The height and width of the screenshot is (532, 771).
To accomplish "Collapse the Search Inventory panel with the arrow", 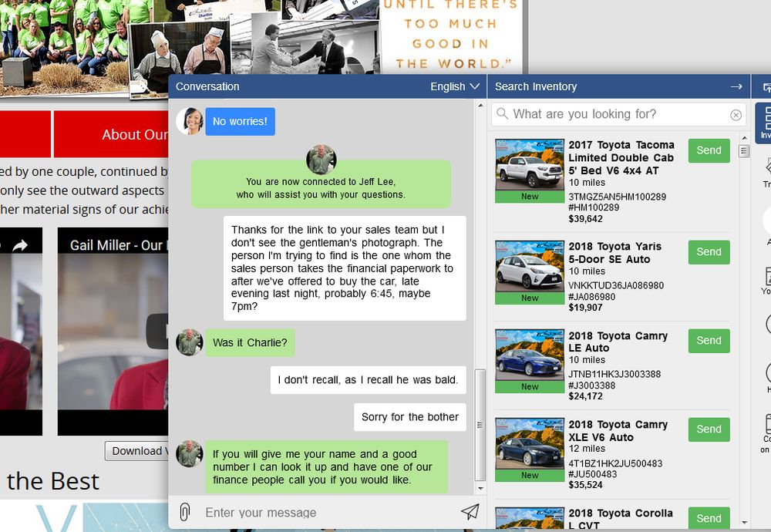I will 736,86.
